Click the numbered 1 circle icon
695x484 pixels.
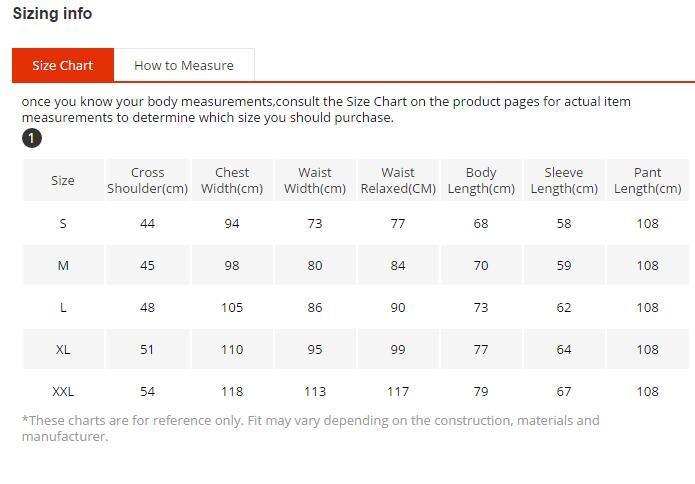tap(32, 138)
